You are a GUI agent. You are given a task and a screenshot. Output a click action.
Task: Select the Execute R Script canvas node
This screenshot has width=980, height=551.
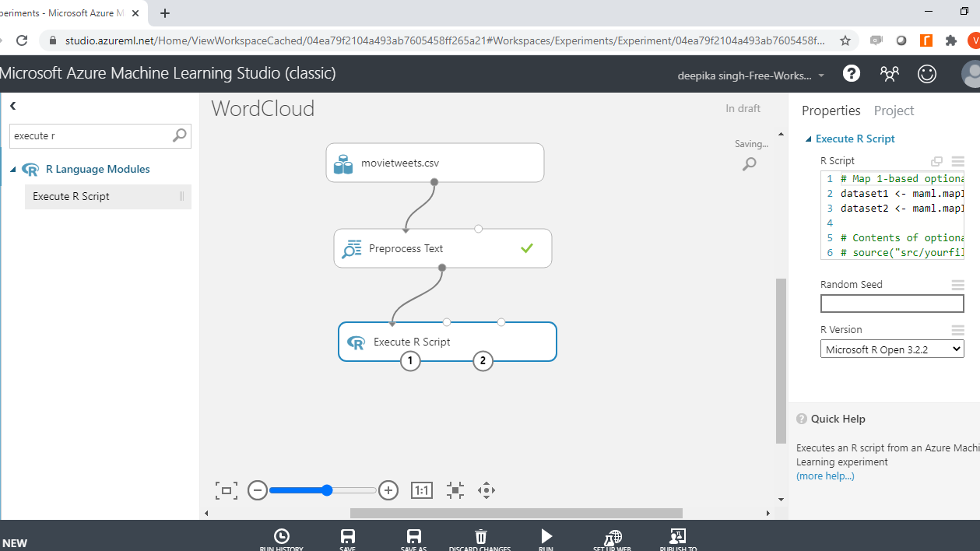tap(448, 342)
